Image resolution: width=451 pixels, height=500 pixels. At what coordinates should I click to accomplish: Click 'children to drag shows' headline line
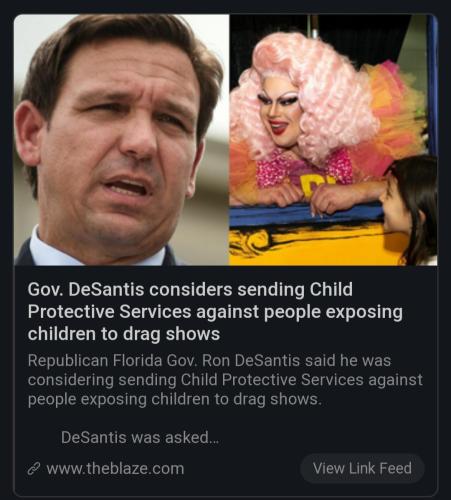pos(124,334)
